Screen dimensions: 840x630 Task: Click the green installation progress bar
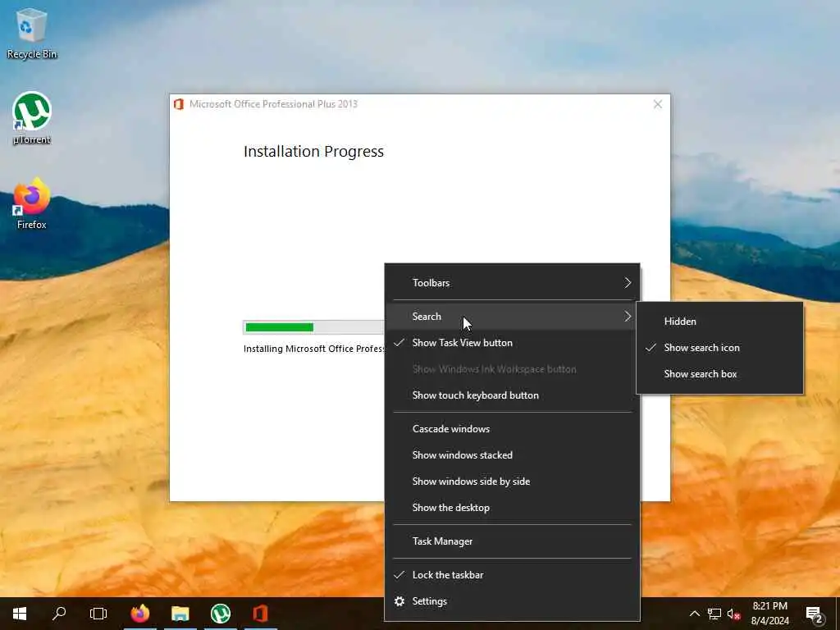(280, 327)
